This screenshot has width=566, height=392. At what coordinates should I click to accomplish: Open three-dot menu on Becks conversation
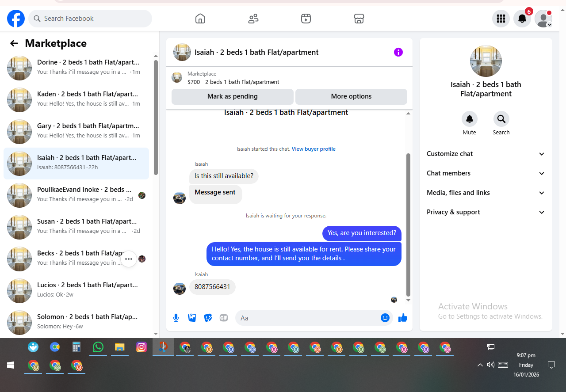(129, 259)
